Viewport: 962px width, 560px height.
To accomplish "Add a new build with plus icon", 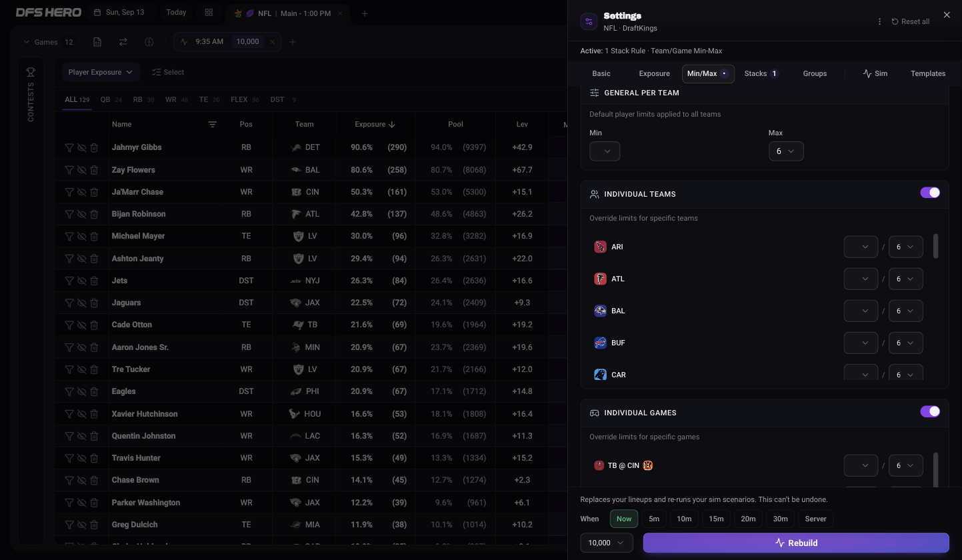I will coord(293,42).
